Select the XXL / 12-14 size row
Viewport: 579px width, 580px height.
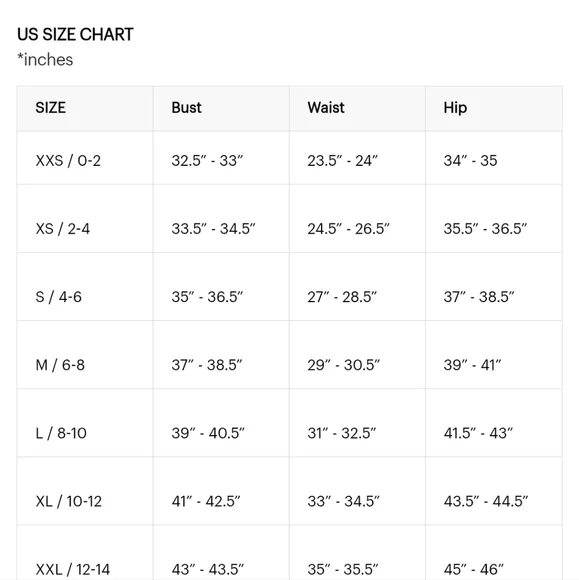point(289,553)
